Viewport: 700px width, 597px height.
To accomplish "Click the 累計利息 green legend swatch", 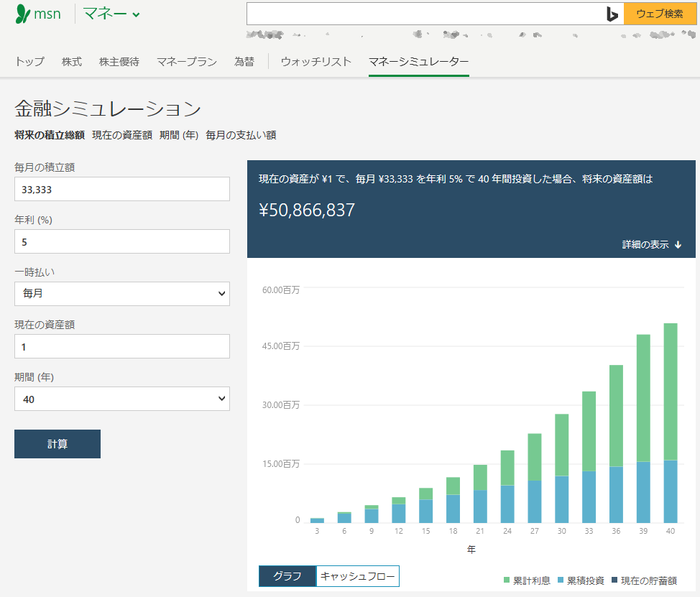I will click(x=507, y=580).
